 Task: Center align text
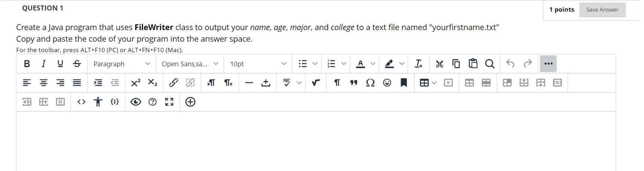43,83
